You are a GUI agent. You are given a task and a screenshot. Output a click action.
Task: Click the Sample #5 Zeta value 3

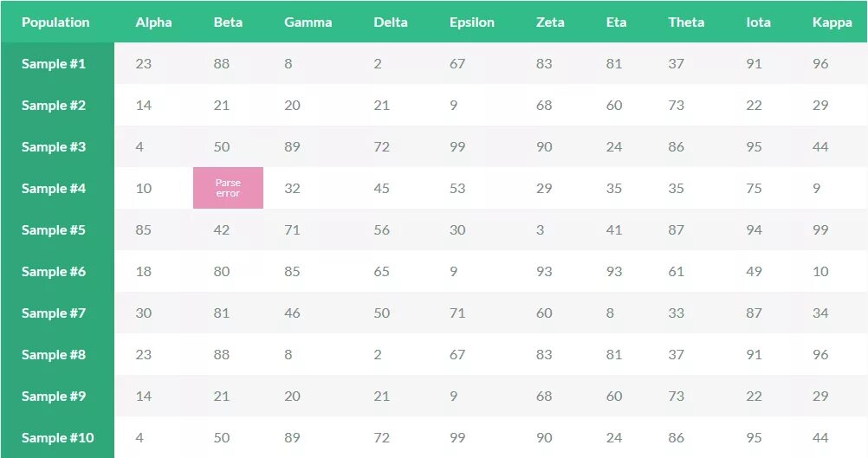540,230
